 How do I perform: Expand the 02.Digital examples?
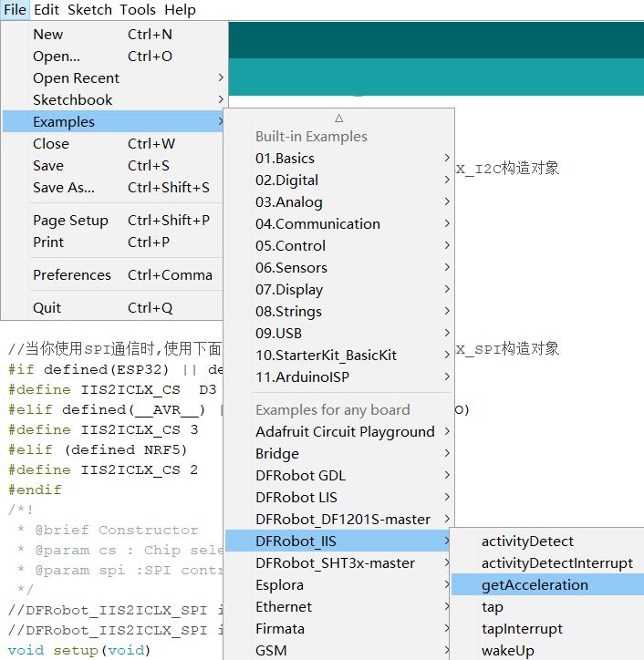(339, 180)
